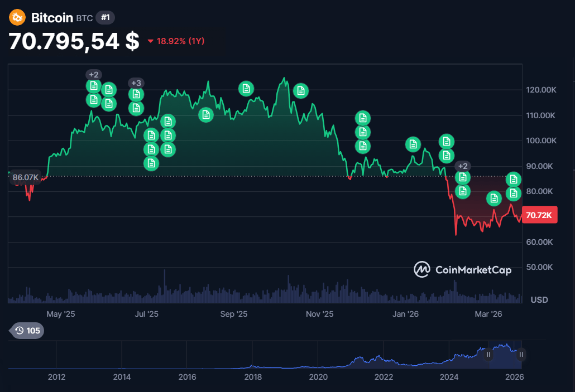Image resolution: width=575 pixels, height=392 pixels.
Task: Open upper news marker under the 90.00K +2 badge
Action: pos(463,177)
